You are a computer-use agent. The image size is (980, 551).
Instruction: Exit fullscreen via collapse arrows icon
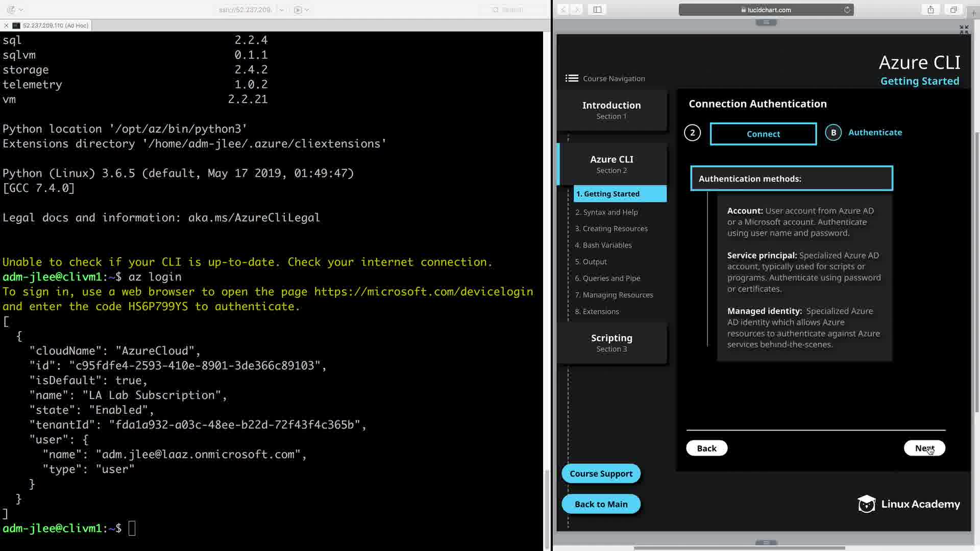pos(964,30)
